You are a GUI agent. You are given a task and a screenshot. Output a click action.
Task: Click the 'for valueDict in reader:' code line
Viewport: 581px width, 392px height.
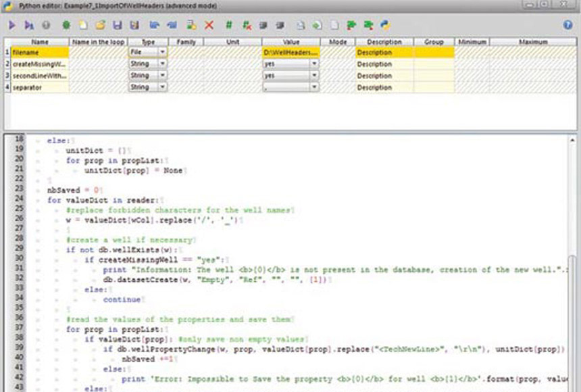click(x=103, y=200)
